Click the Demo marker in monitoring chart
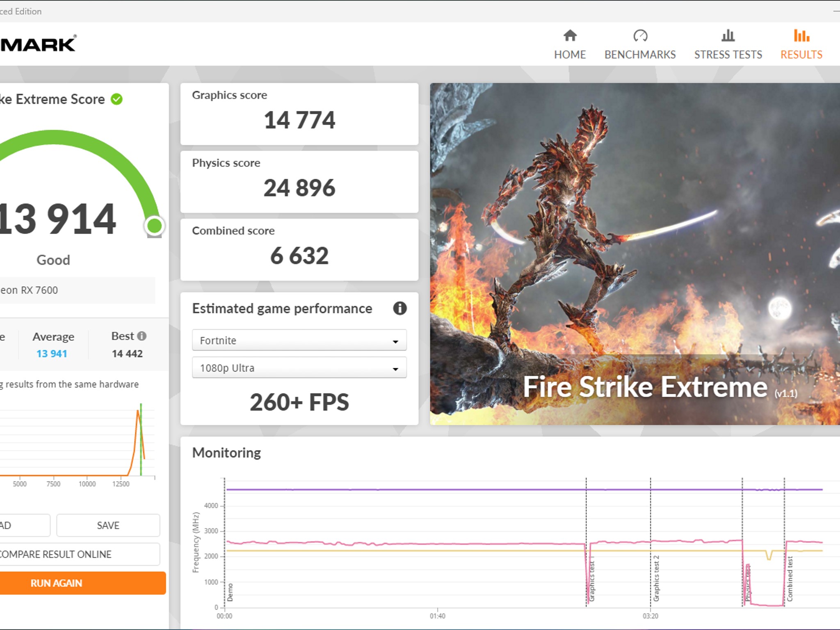840x630 pixels. pyautogui.click(x=230, y=592)
